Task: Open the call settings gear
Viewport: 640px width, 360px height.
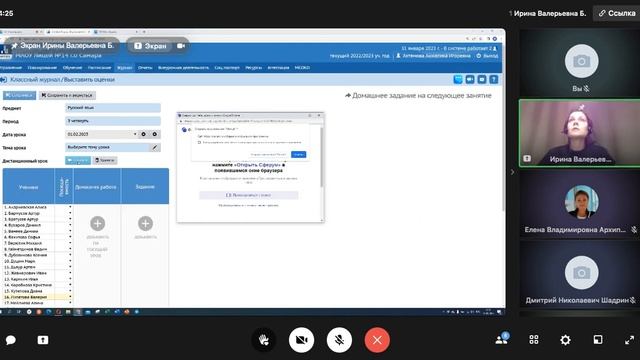Action: pyautogui.click(x=565, y=340)
